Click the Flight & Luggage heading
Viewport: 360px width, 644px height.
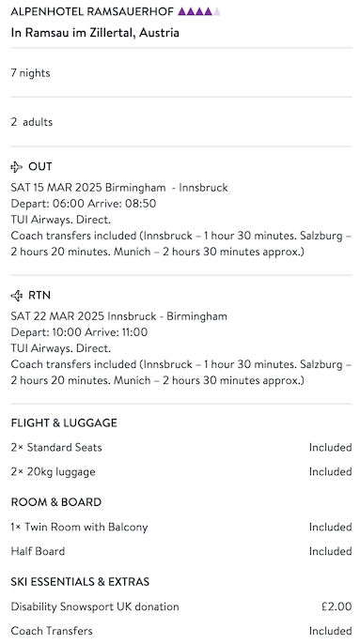tap(64, 423)
